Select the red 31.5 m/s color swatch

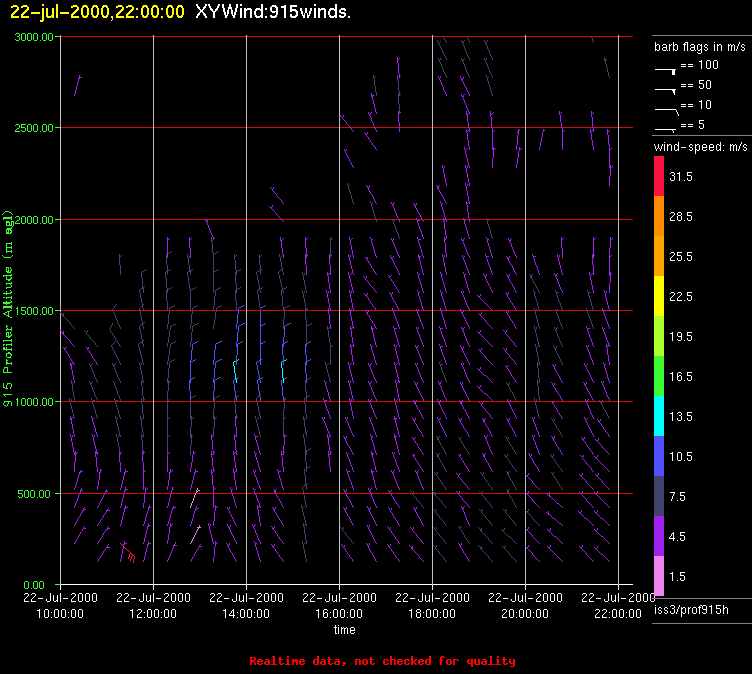[659, 176]
